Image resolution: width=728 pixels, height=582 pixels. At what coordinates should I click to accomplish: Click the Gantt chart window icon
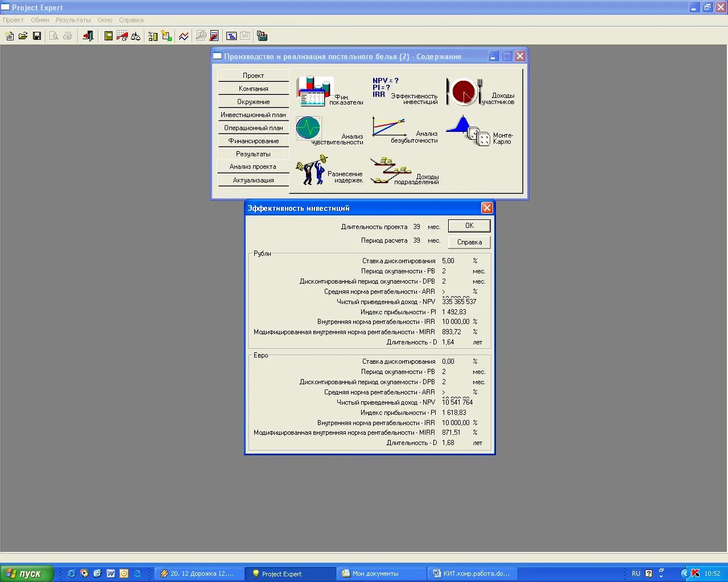pyautogui.click(x=231, y=36)
